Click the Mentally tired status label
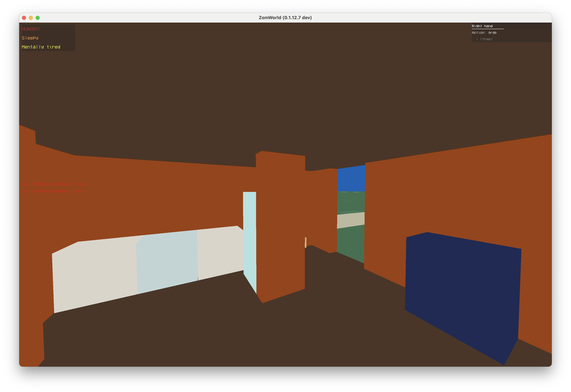 point(41,47)
